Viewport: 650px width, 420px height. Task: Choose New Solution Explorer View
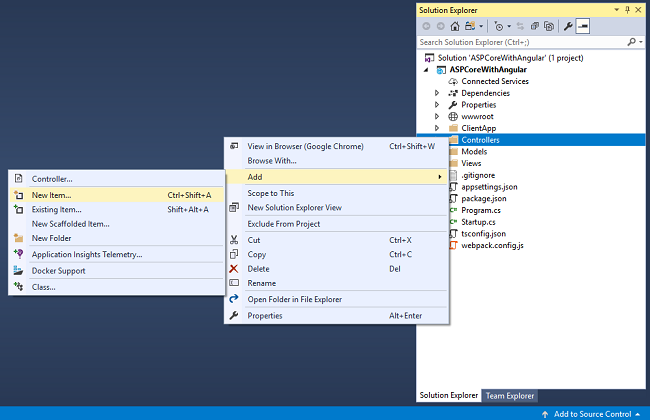pos(337,208)
